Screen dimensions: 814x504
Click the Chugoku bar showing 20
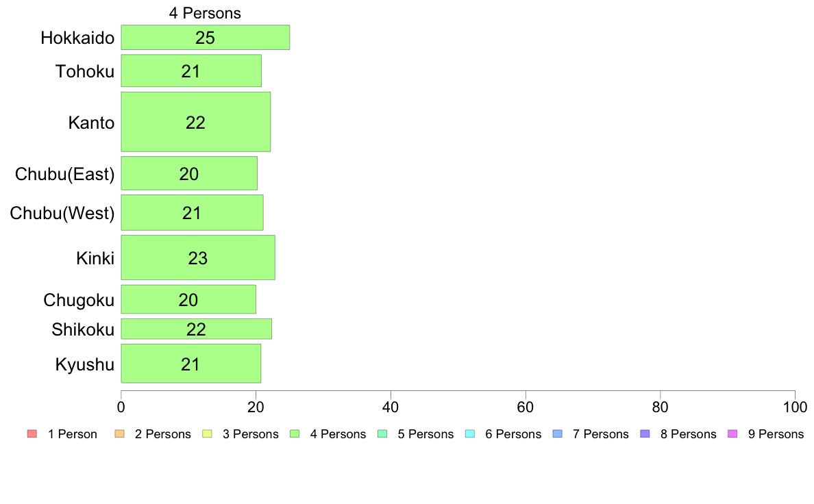(x=188, y=299)
